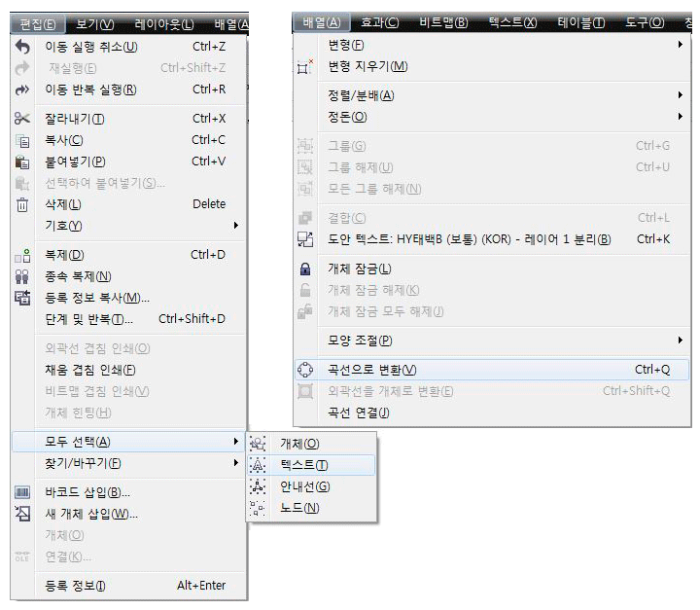Open the 정렬/분배 submenu

[486, 95]
